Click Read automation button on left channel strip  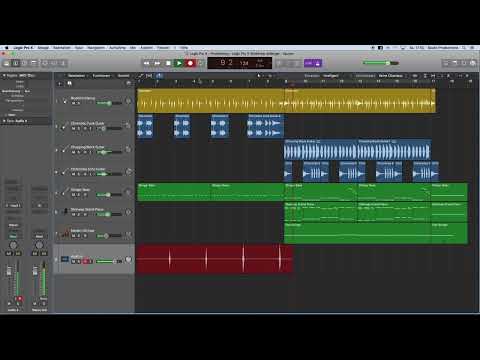coord(13,236)
